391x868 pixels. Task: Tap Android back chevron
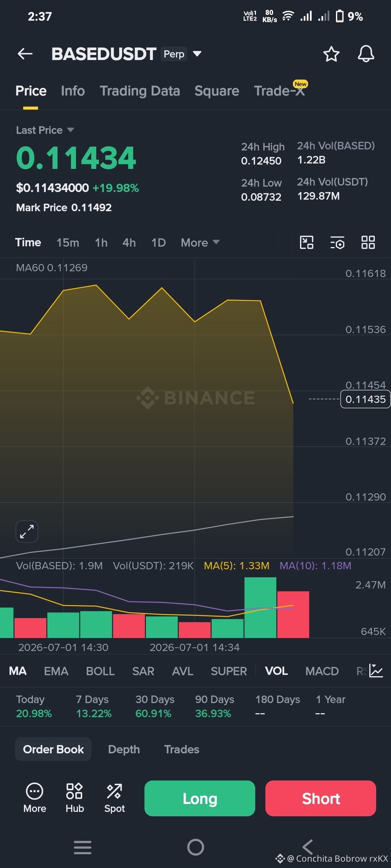[x=308, y=847]
